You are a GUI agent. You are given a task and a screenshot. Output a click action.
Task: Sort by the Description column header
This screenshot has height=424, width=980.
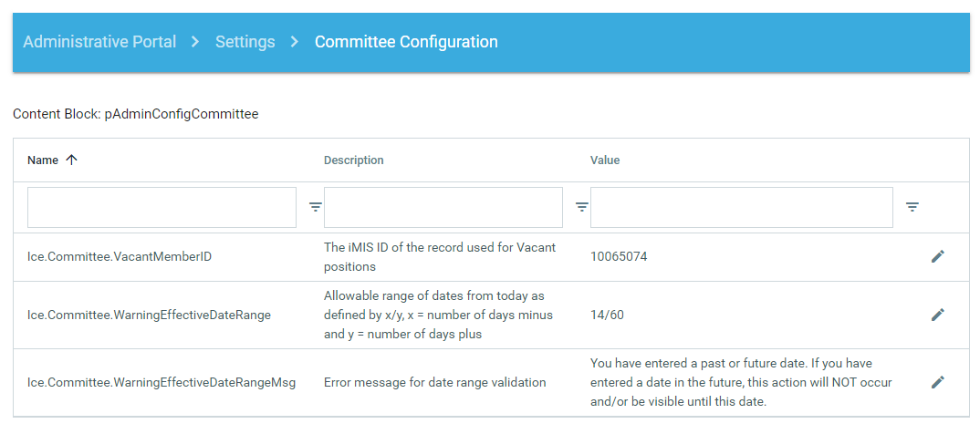[353, 160]
